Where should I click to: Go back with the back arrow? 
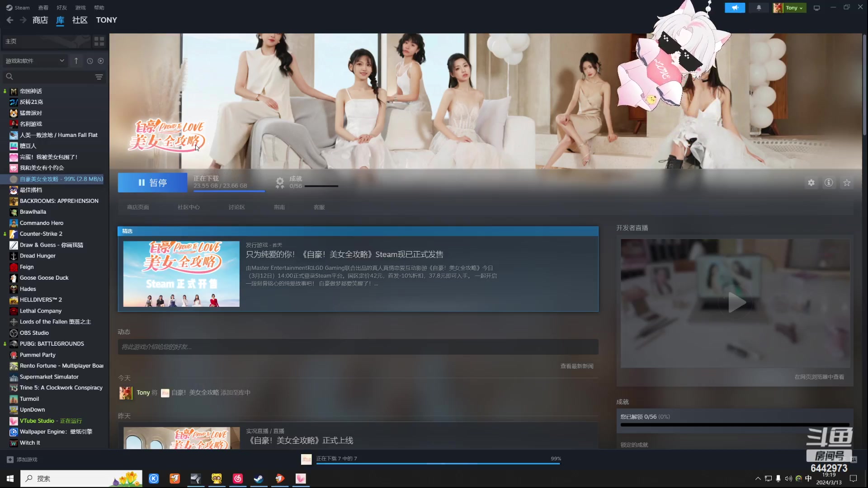point(10,20)
